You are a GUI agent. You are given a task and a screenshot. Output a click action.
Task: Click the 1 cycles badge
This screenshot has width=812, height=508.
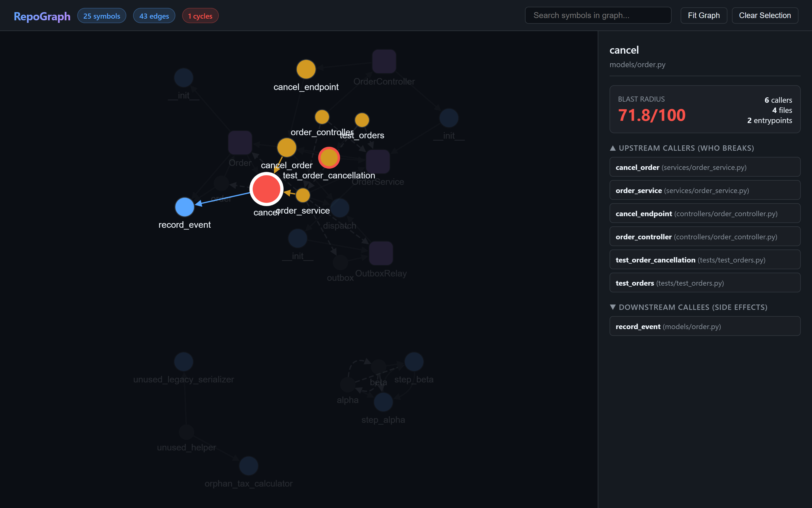click(200, 16)
